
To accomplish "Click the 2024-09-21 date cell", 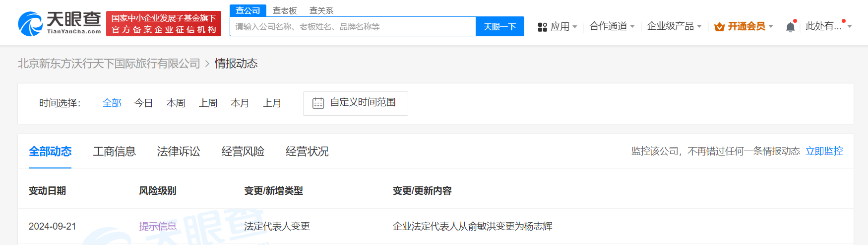I will coord(53,226).
